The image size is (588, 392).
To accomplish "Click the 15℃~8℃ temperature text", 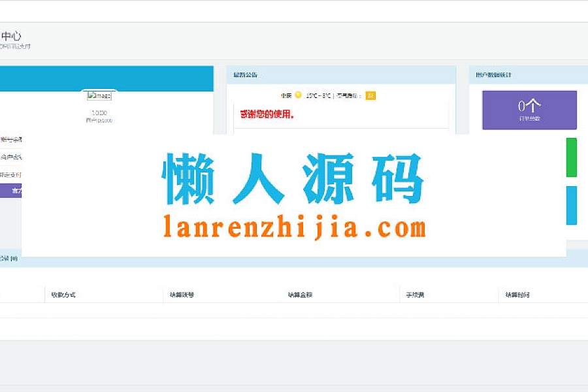I will (318, 95).
